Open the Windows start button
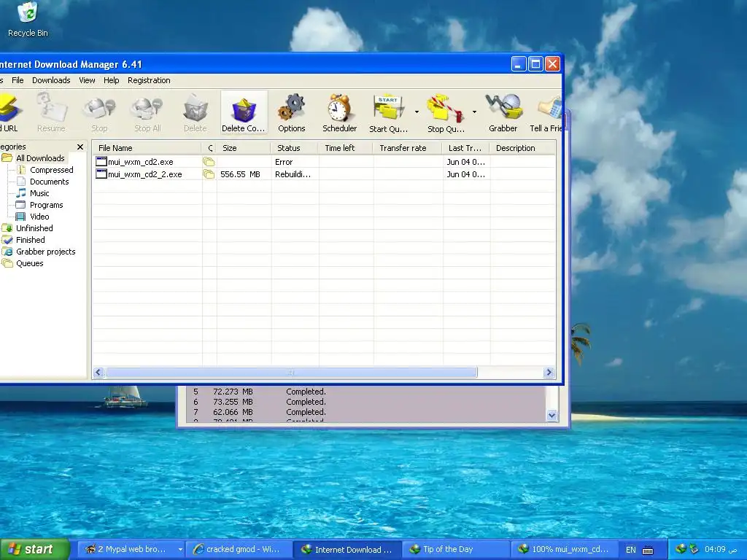747x560 pixels. coord(34,550)
